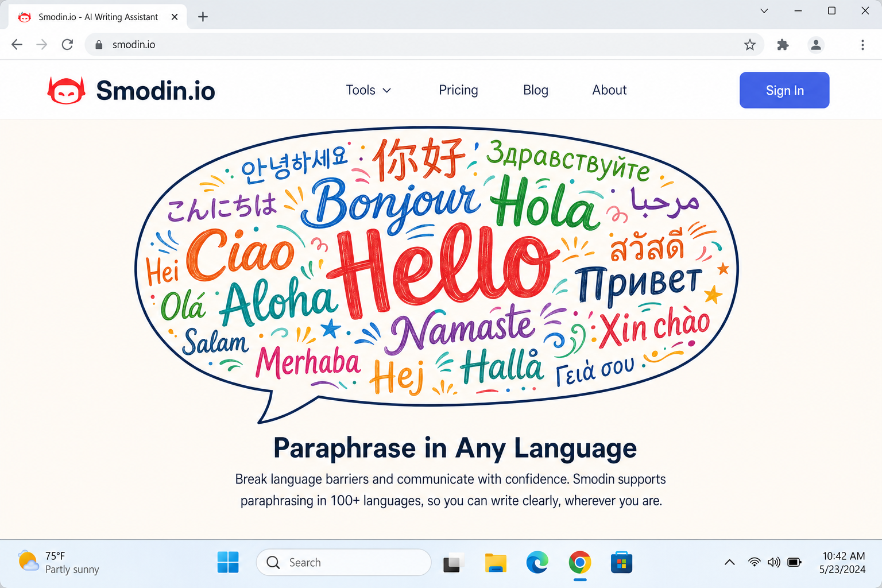Open File Explorer from the taskbar

click(496, 562)
